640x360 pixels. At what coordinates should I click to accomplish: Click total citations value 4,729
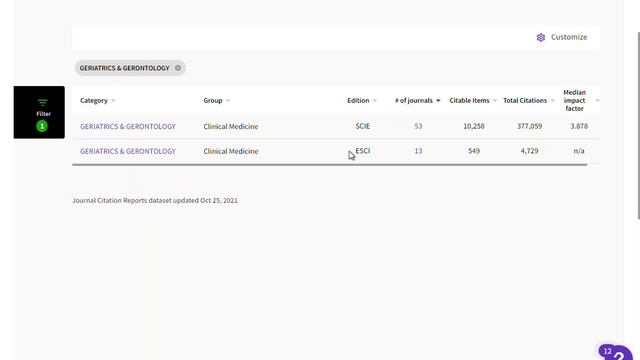pos(529,151)
